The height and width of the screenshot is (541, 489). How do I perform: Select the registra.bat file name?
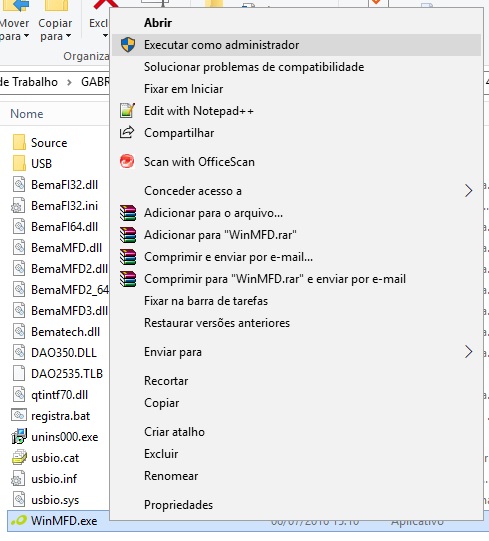click(x=60, y=416)
